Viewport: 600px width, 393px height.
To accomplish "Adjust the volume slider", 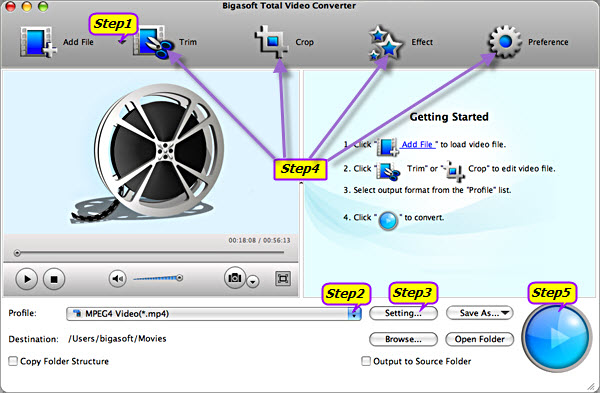I will tap(158, 278).
